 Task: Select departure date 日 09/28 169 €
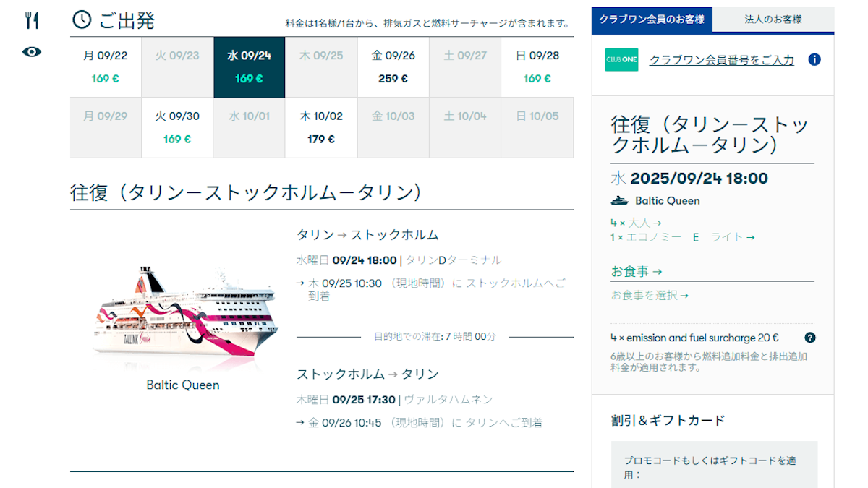537,67
